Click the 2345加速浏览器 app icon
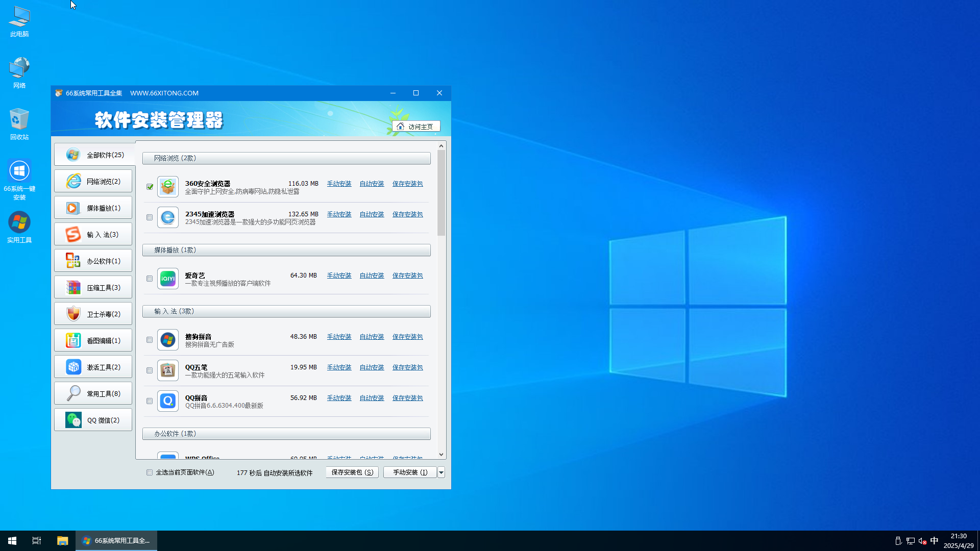The image size is (980, 551). [168, 217]
